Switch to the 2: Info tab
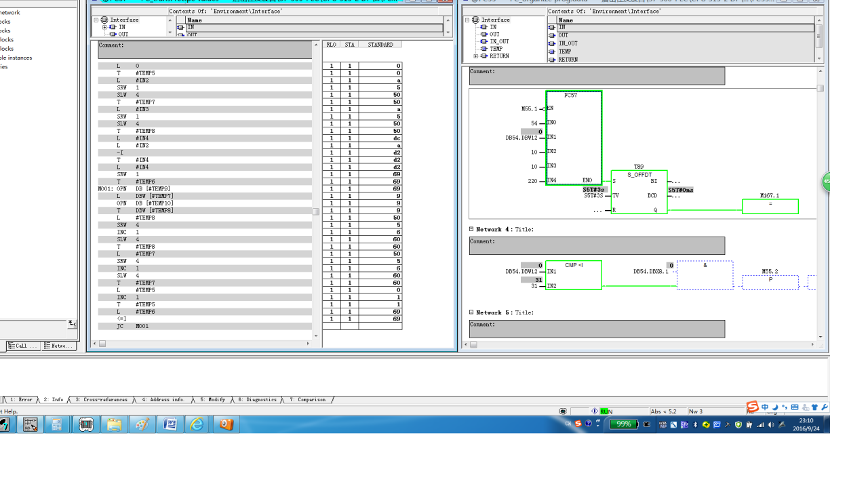This screenshot has height=488, width=868. click(x=53, y=400)
